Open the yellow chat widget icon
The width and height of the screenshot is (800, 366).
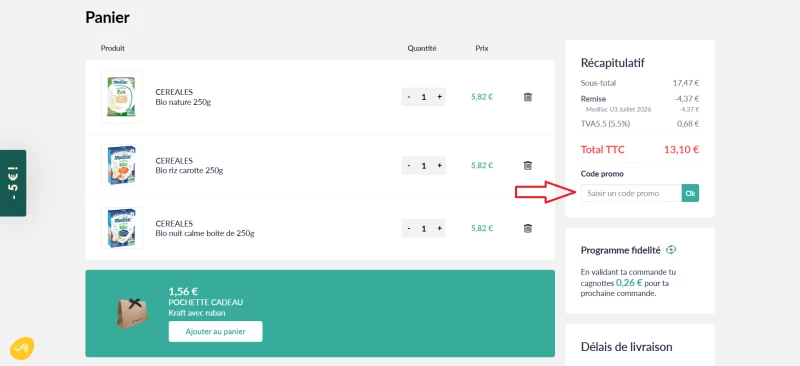(x=22, y=348)
